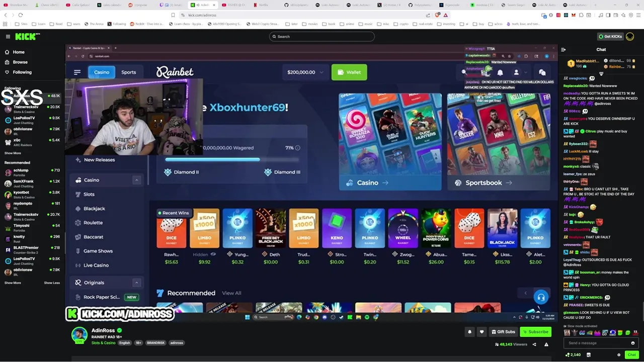
Task: Open Blackjack in the Rainbet sidebar
Action: 94,208
